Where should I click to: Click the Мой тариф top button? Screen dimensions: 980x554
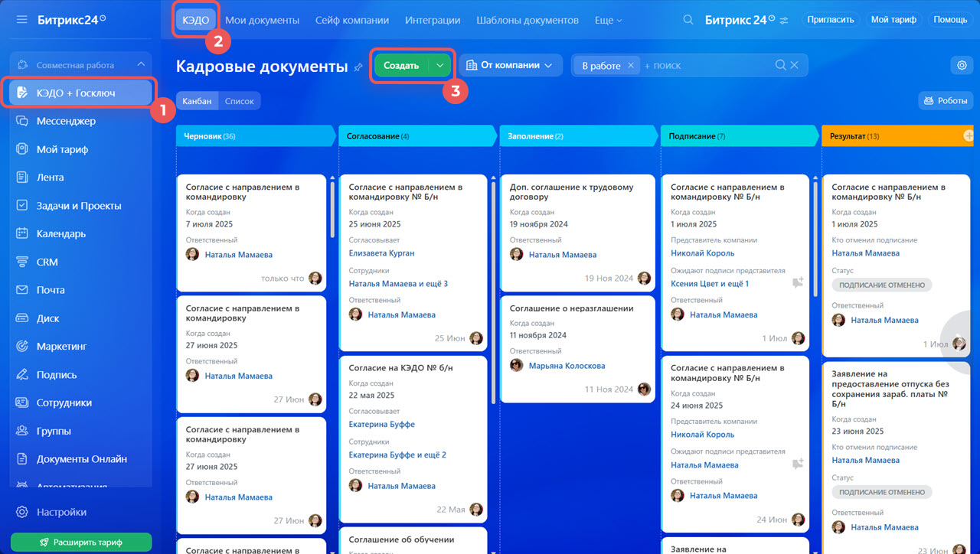coord(893,20)
